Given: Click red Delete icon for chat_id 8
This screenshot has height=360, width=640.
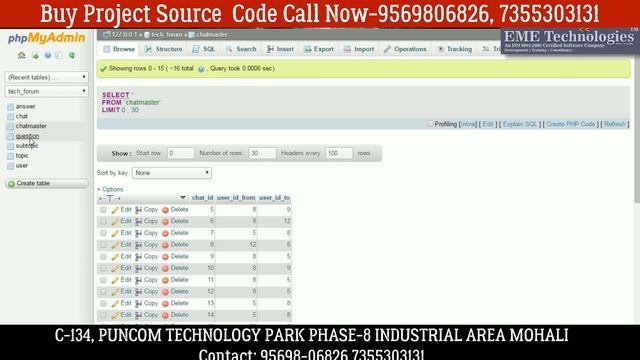Looking at the screenshot, I should click(165, 245).
